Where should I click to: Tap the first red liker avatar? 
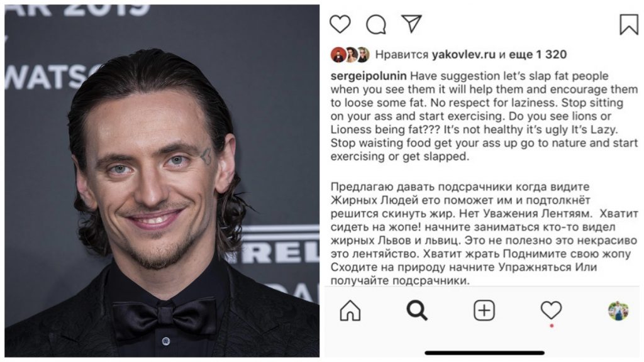click(338, 55)
